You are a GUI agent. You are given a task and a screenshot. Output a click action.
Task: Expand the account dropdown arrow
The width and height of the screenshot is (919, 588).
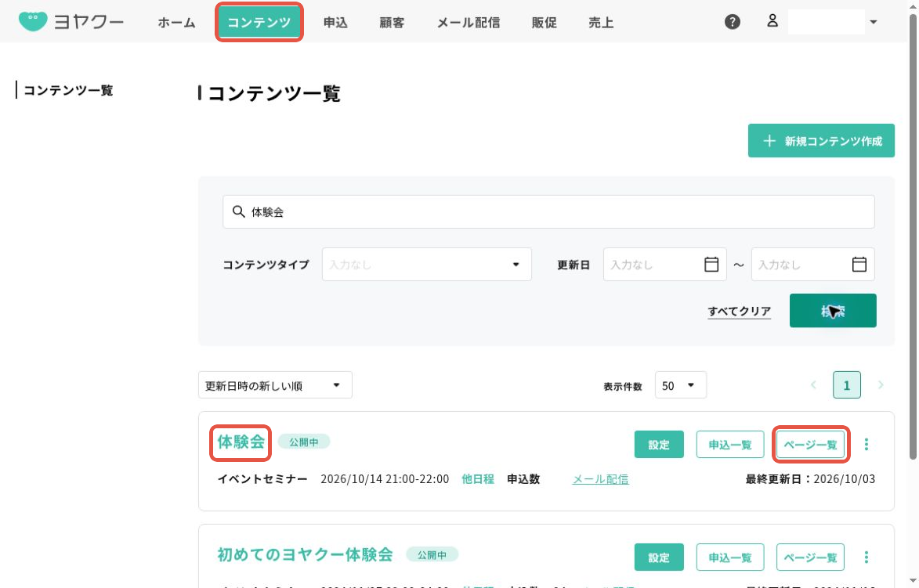coord(874,22)
